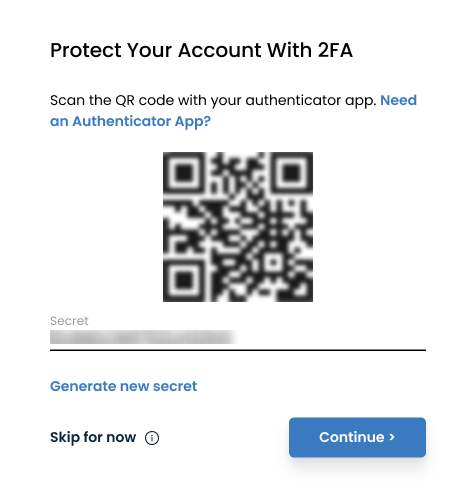Click the QR code's bottom-left finder square

coord(183,281)
